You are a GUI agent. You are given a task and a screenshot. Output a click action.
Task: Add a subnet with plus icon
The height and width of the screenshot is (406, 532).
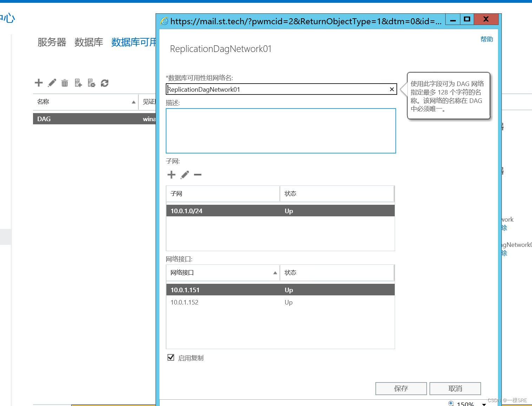coord(171,175)
